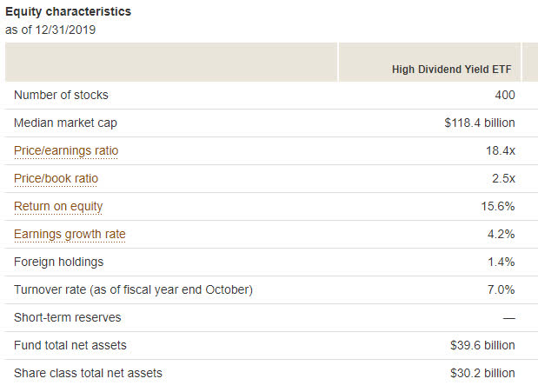Select the 2.5x price/book value
Screen dimensions: 538x392
[x=503, y=178]
